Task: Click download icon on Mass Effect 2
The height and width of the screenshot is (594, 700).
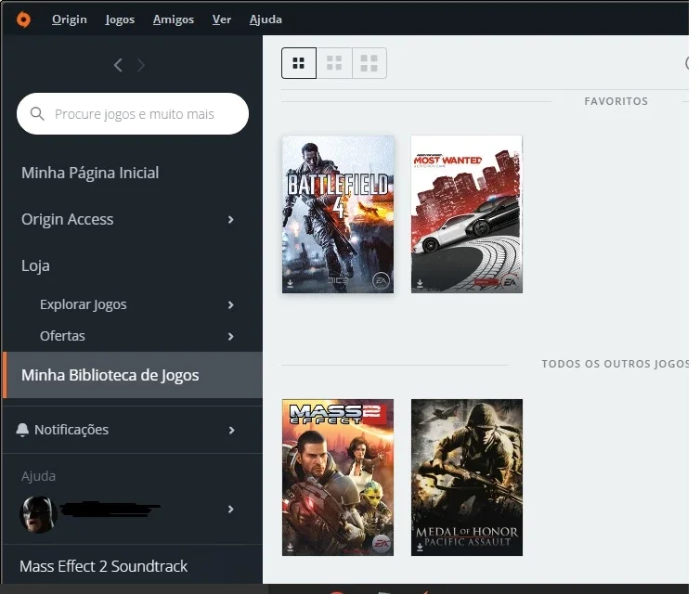Action: click(291, 547)
